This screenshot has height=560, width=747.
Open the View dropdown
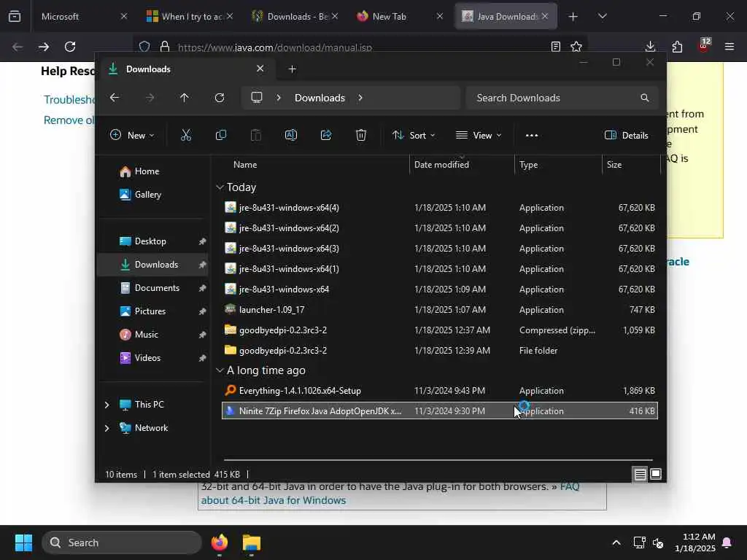pyautogui.click(x=479, y=135)
